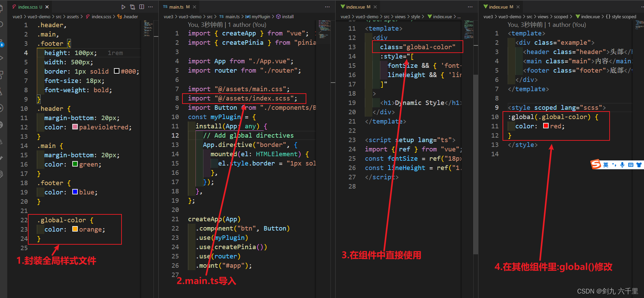Click the <h1>Dynamic Style heading line
The height and width of the screenshot is (298, 644).
click(421, 103)
